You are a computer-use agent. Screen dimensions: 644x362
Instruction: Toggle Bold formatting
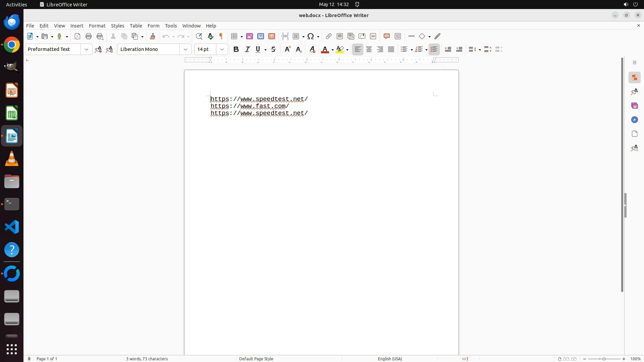[x=236, y=50]
